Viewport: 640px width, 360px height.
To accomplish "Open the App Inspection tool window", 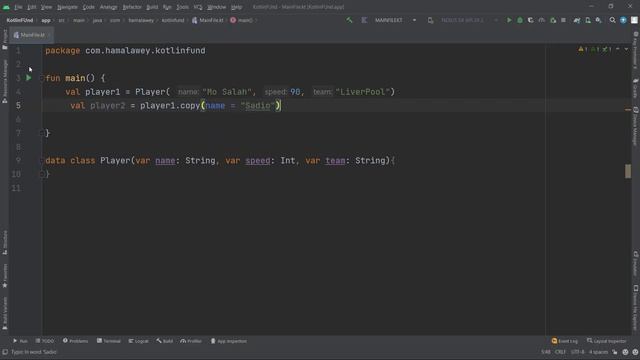I will (x=229, y=341).
